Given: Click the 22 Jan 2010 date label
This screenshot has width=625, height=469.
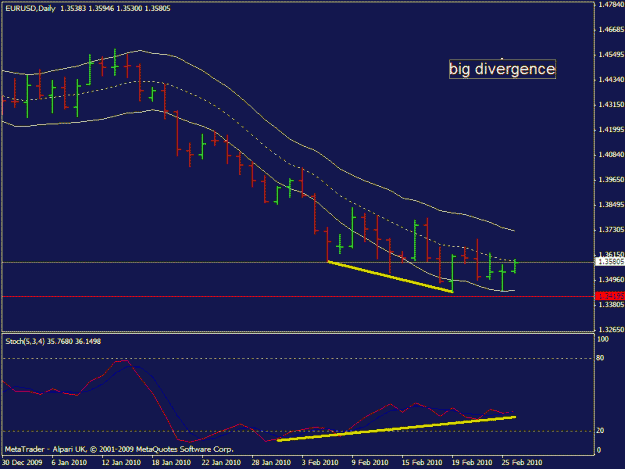Looking at the screenshot, I should point(221,463).
